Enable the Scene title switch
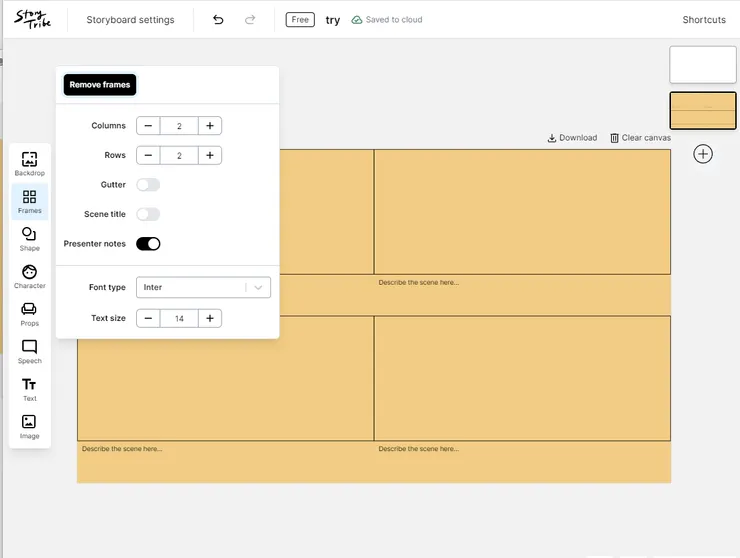 (x=148, y=214)
